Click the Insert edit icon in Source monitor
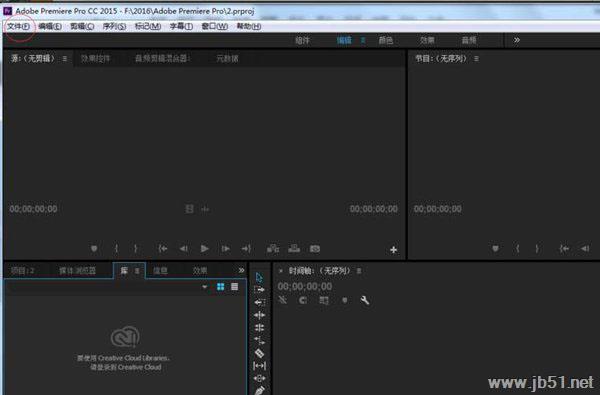 (273, 249)
